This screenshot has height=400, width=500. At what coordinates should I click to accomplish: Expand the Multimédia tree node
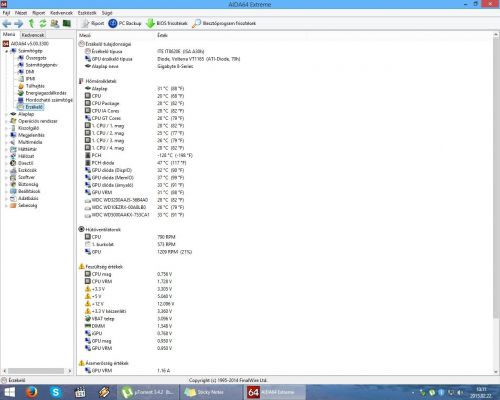coord(6,142)
